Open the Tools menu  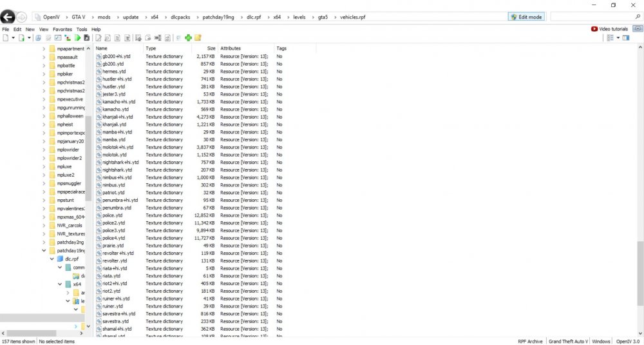(x=82, y=29)
